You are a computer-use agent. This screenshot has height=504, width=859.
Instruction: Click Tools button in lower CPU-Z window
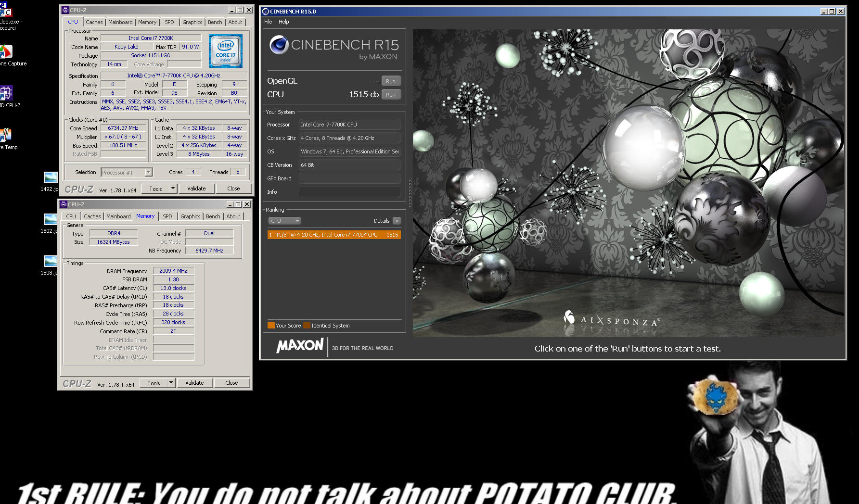pyautogui.click(x=154, y=383)
